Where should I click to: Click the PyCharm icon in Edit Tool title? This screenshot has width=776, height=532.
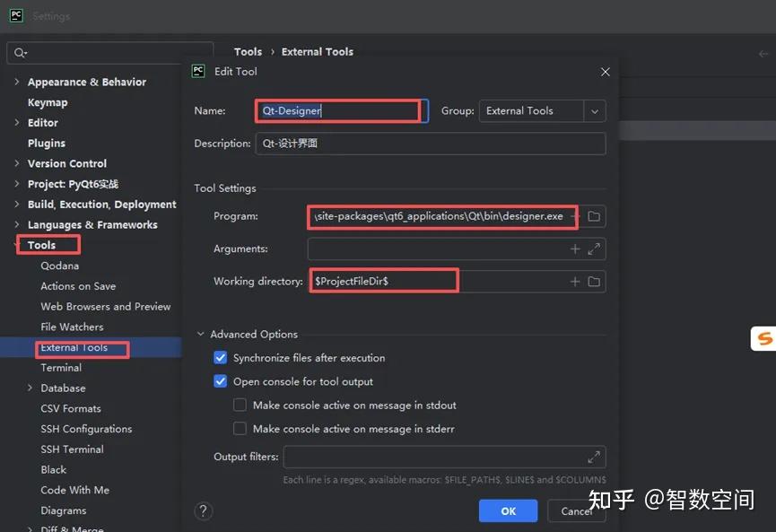point(198,71)
